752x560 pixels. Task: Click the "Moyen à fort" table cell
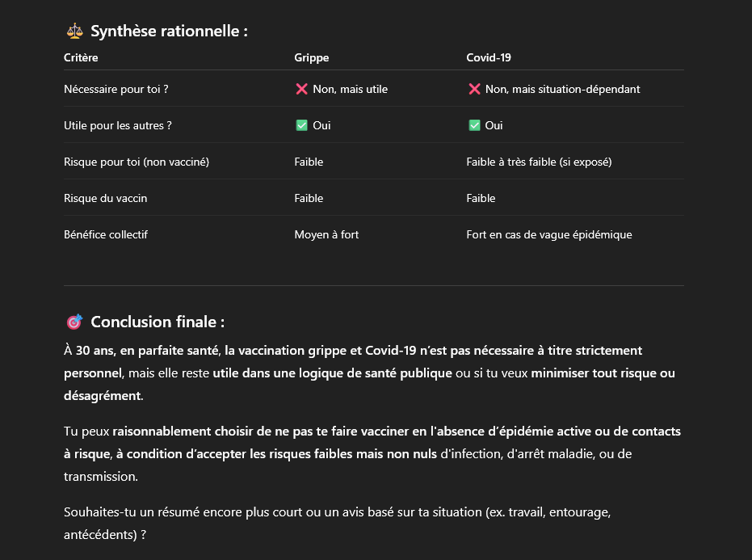[x=326, y=234]
